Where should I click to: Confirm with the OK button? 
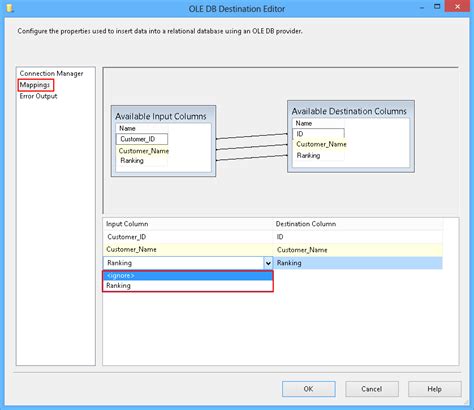308,389
